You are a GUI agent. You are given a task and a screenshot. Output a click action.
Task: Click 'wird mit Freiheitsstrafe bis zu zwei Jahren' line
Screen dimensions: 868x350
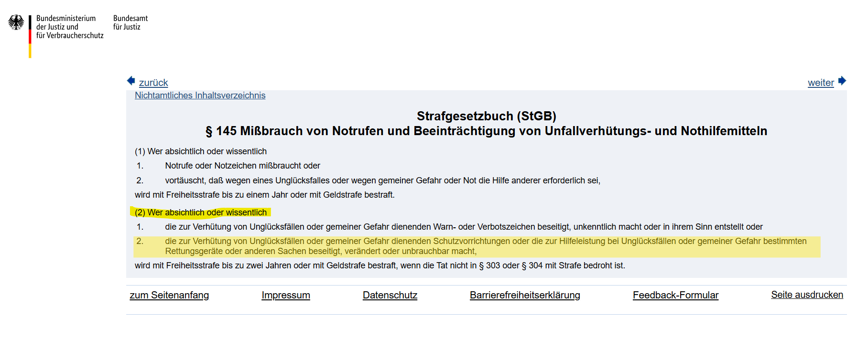pyautogui.click(x=380, y=265)
